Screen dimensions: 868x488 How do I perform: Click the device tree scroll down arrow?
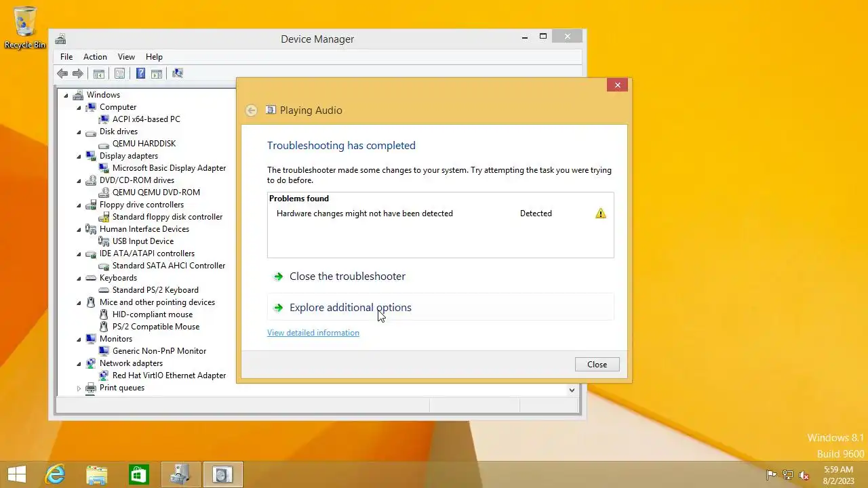pyautogui.click(x=572, y=390)
